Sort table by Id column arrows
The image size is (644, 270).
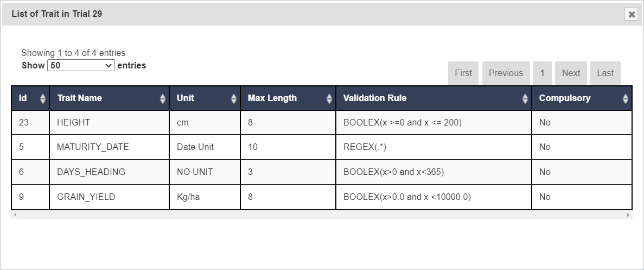(x=43, y=99)
